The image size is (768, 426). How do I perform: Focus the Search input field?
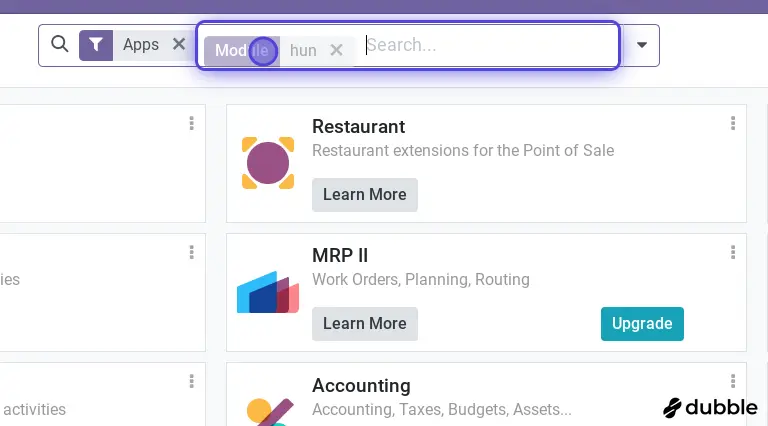pyautogui.click(x=480, y=45)
